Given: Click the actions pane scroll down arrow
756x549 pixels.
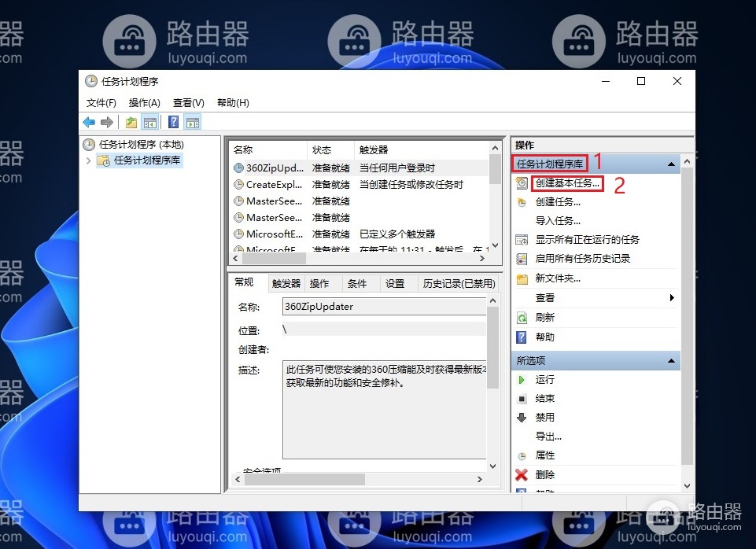Looking at the screenshot, I should pos(688,486).
